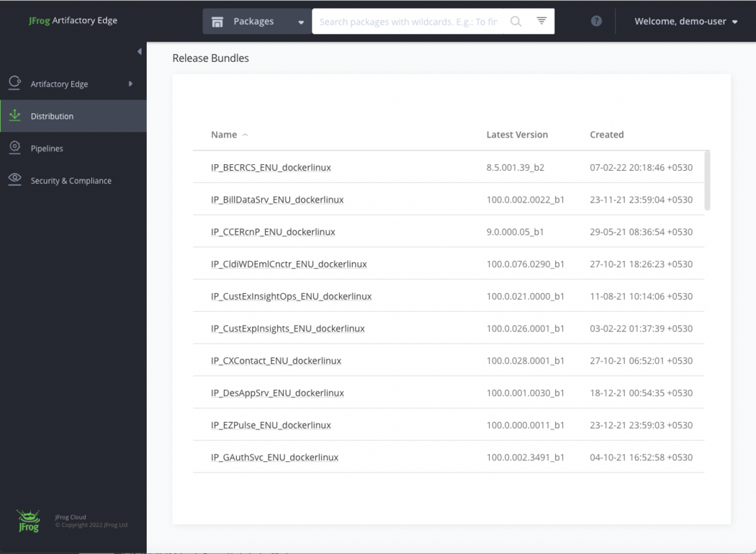Viewport: 756px width, 554px height.
Task: Click created date 27-10-21 06:52:01 +0530
Action: 642,361
